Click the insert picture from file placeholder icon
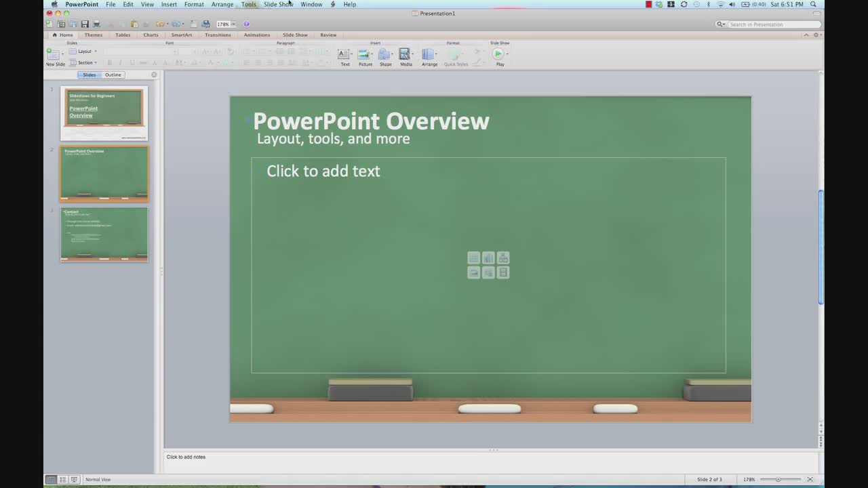This screenshot has width=868, height=488. [x=474, y=272]
